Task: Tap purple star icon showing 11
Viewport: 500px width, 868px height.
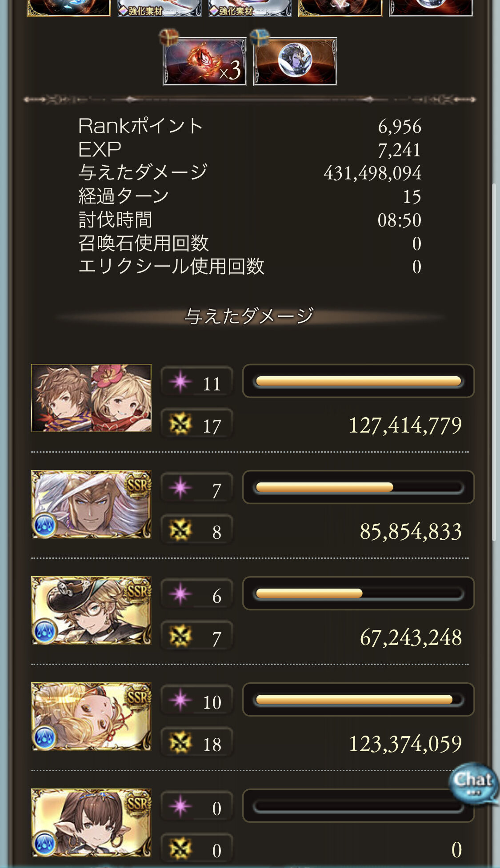Action: (180, 382)
